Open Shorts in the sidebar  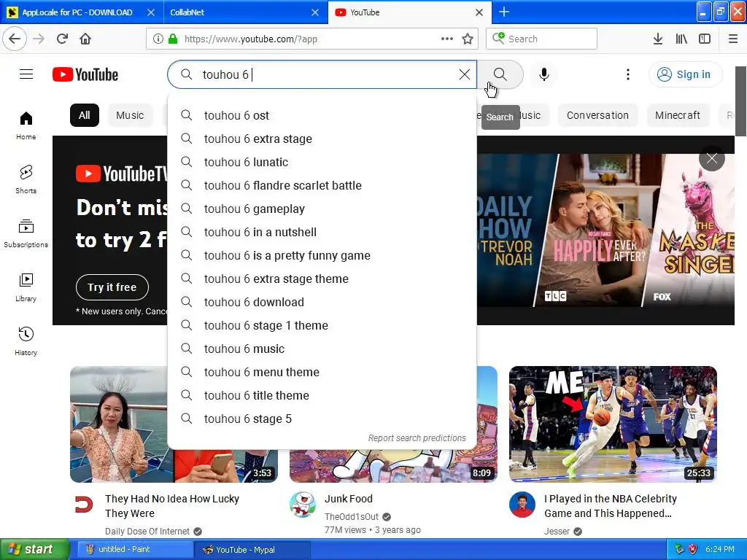coord(26,179)
